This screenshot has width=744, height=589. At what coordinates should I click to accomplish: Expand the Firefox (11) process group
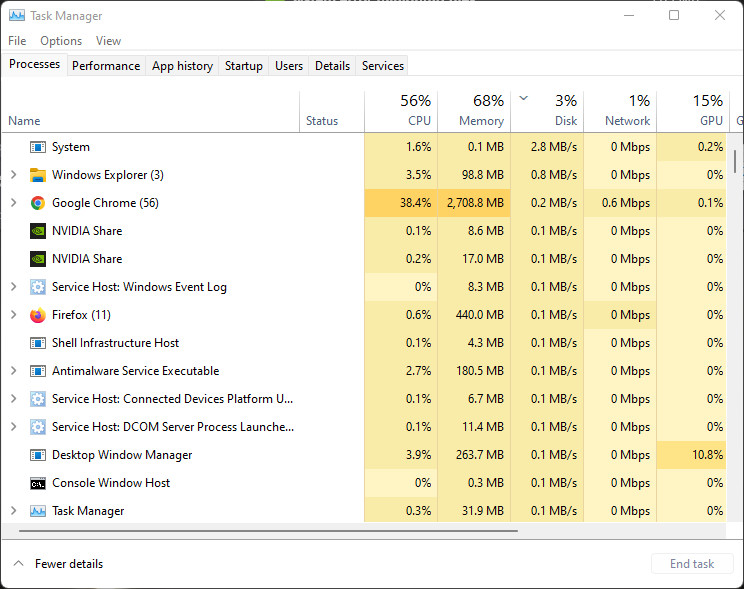point(14,315)
